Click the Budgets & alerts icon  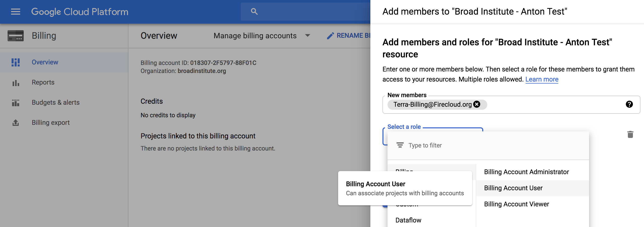16,102
